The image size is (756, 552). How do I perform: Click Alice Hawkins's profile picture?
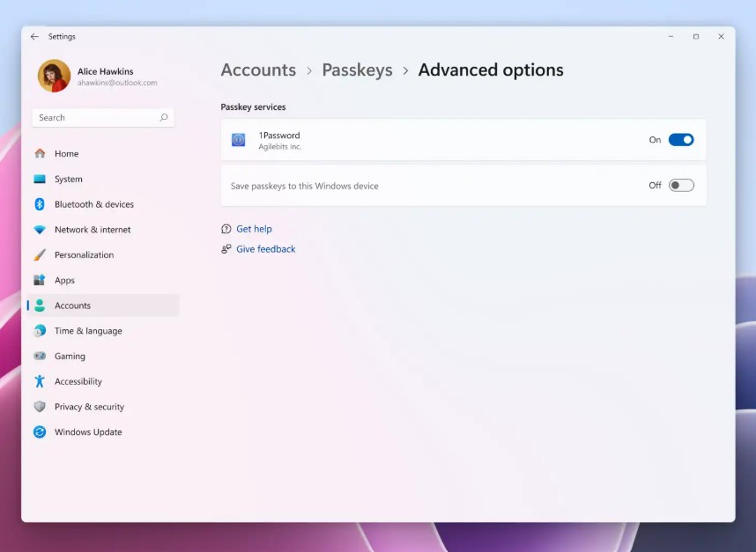coord(54,77)
